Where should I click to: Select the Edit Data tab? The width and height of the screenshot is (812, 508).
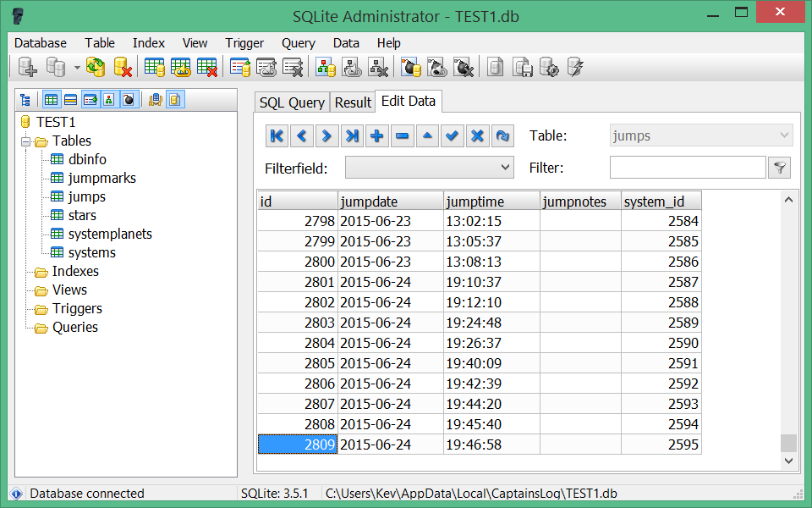[408, 101]
